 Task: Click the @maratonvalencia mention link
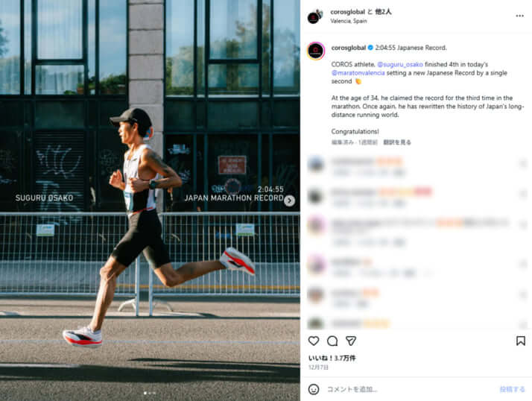click(358, 72)
